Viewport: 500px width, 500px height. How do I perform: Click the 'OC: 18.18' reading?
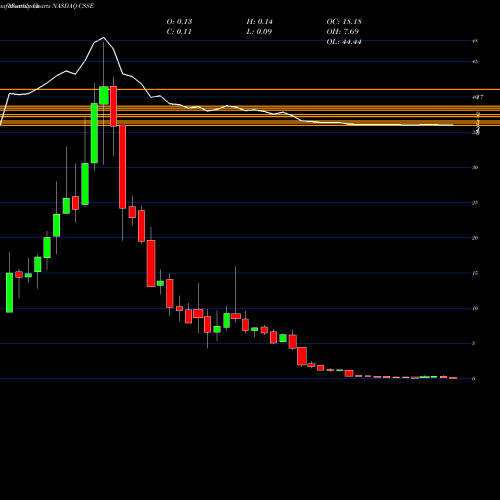(x=344, y=21)
